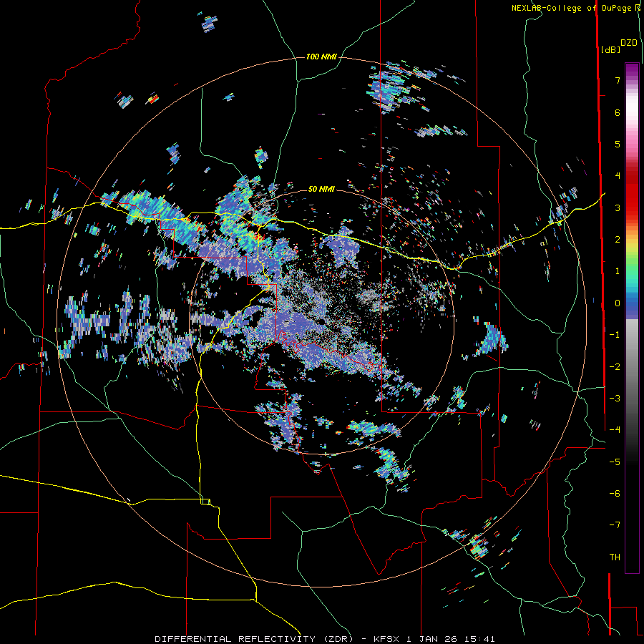Click the "DIFFERENTIAL REFLECTIVITY (ZDR)" product title
This screenshot has width=644, height=644.
[x=254, y=639]
